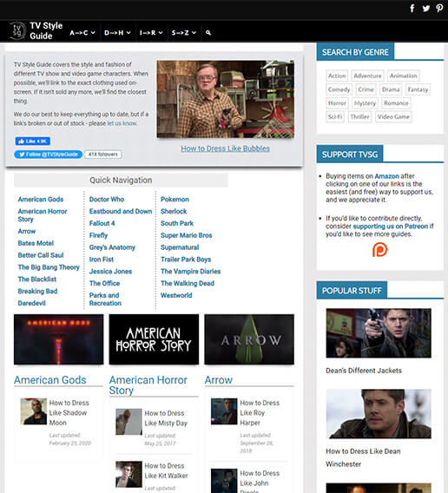The width and height of the screenshot is (448, 493).
Task: Select the Horror genre tag
Action: (337, 103)
